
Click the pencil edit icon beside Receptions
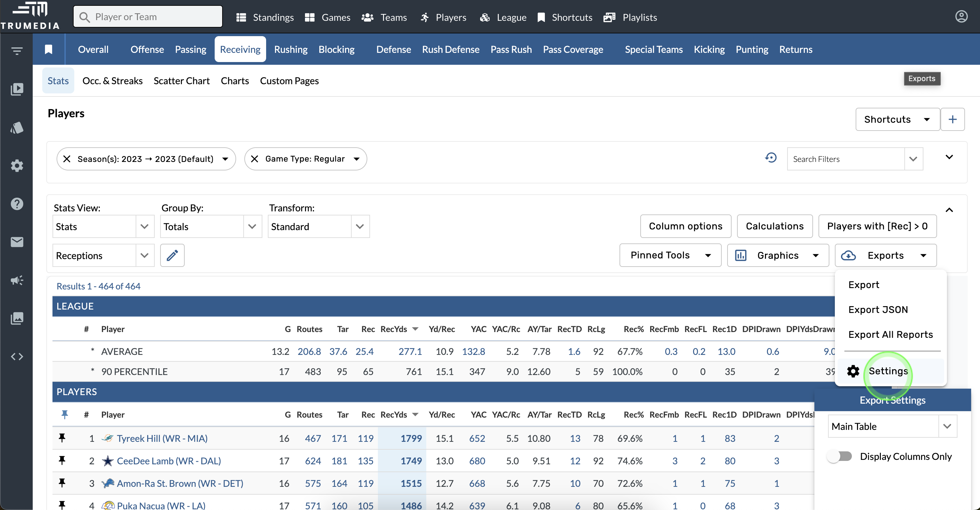tap(172, 255)
